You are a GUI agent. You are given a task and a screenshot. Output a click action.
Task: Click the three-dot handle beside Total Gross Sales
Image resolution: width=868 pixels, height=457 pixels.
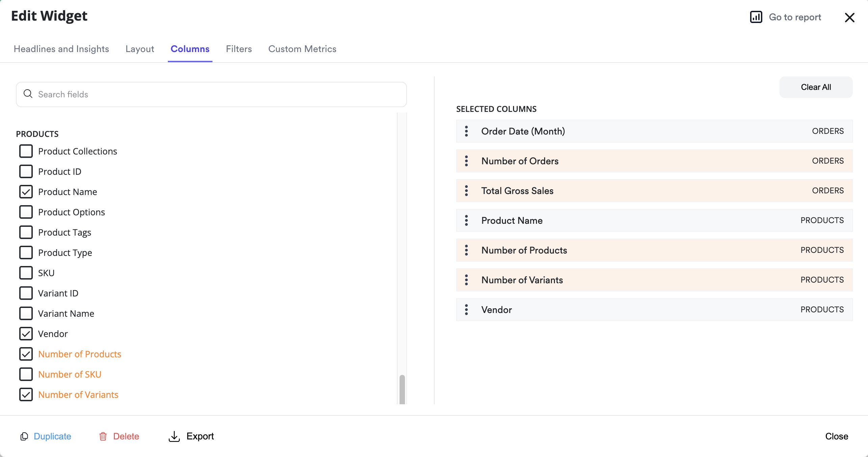pyautogui.click(x=466, y=191)
